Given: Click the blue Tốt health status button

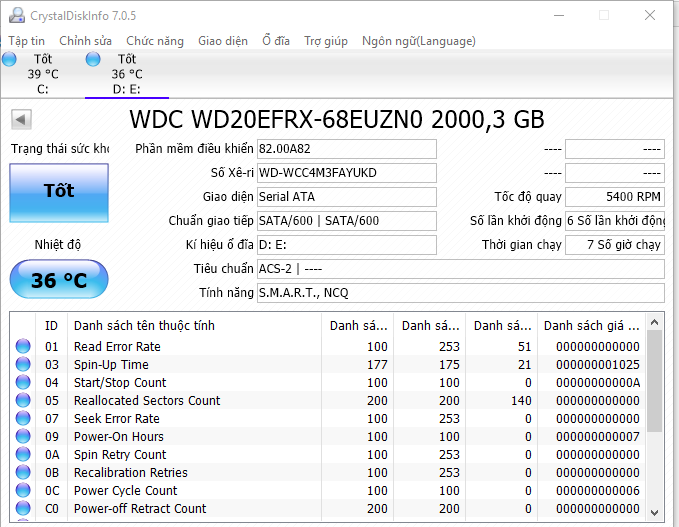Looking at the screenshot, I should coord(59,193).
